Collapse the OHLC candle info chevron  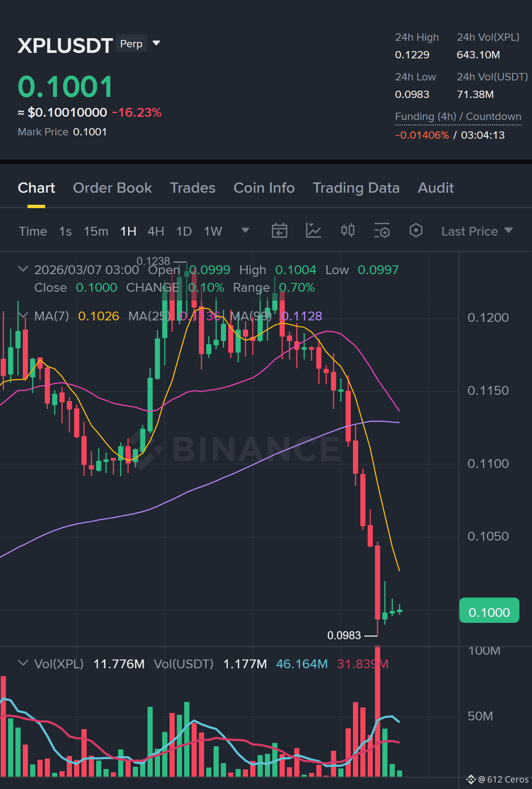(23, 269)
